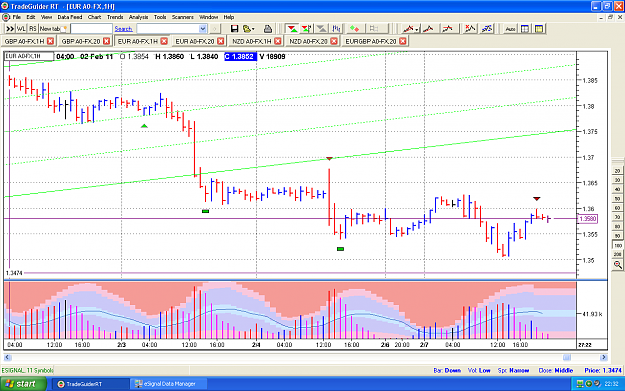
Task: Click the blue bar chart icon
Action: tap(336, 29)
